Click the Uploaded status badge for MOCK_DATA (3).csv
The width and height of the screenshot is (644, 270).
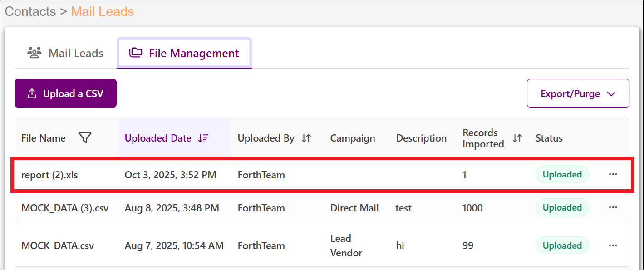[x=562, y=207]
